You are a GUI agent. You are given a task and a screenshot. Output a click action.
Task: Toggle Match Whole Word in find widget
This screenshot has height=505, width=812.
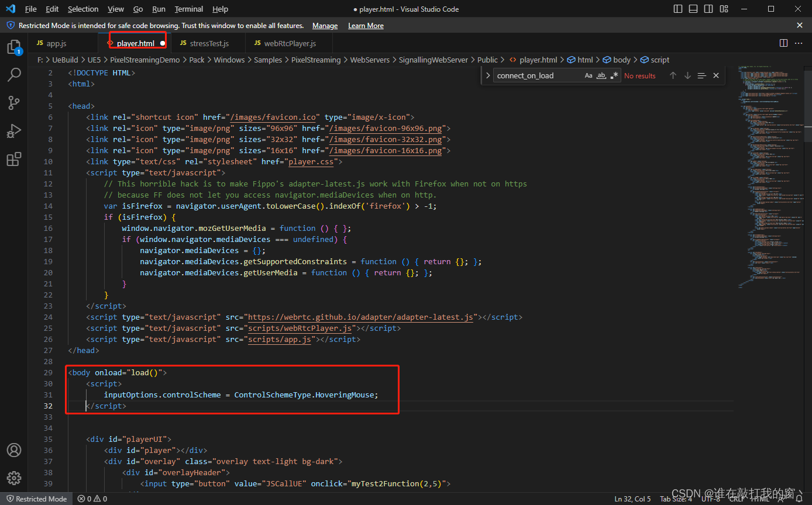(601, 75)
